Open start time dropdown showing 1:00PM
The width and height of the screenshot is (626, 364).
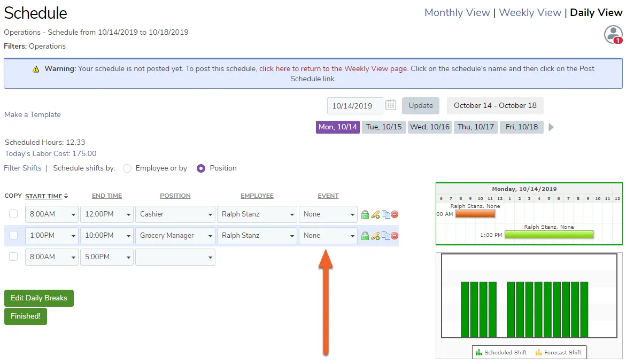(x=51, y=236)
